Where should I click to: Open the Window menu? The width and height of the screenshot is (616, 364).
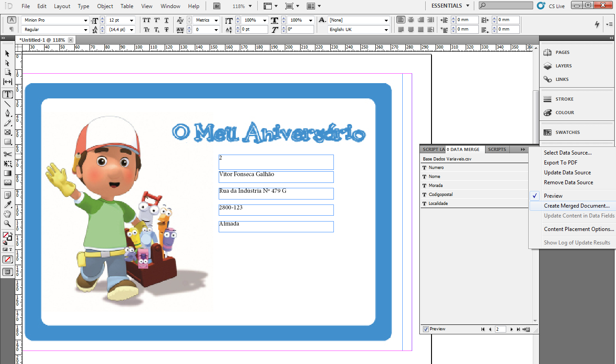coord(170,6)
